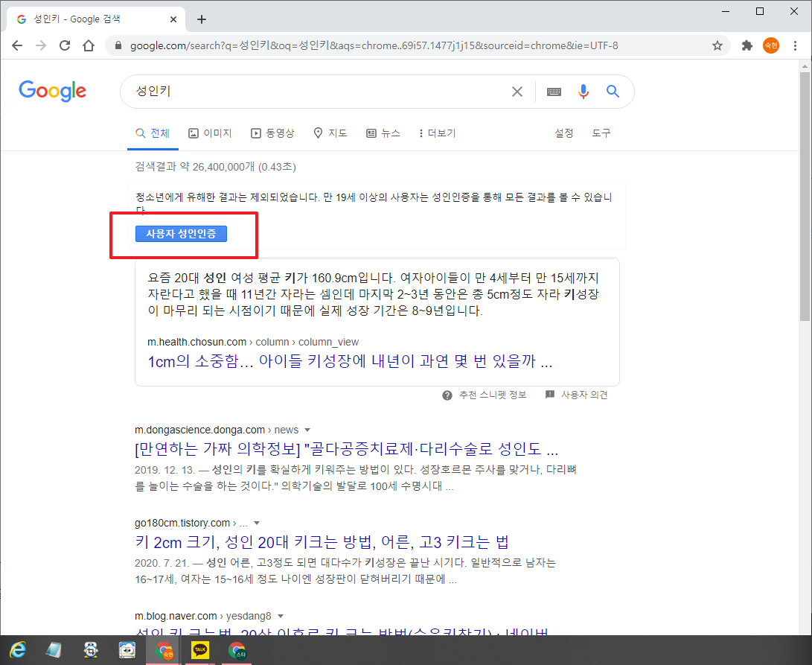
Task: Open Chrome's three-dot menu
Action: [x=795, y=45]
